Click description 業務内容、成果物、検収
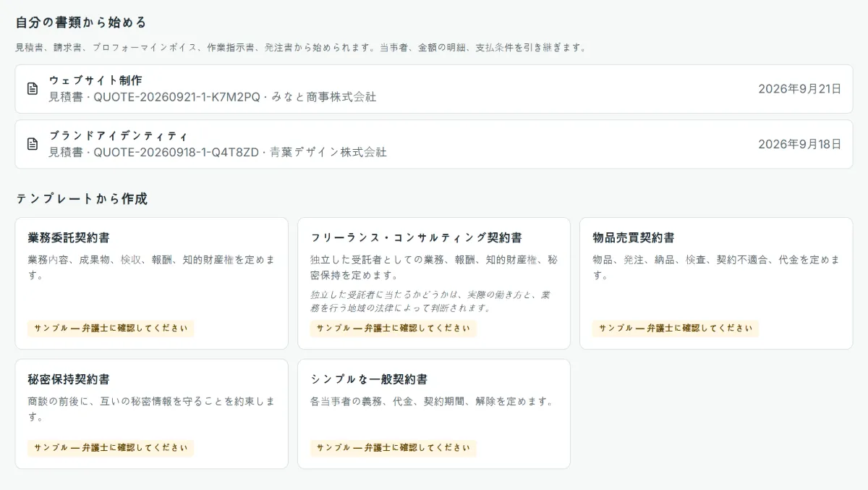868x490 pixels. 151,267
